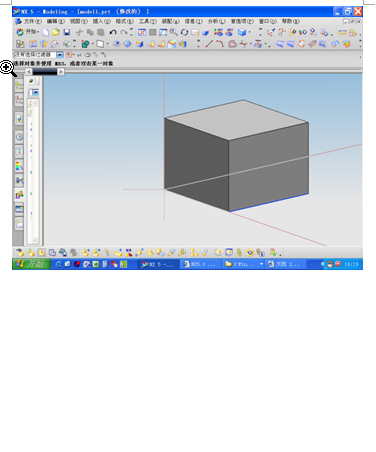Open the 格式 (Format) menu
This screenshot has height=452, width=376.
click(x=124, y=21)
